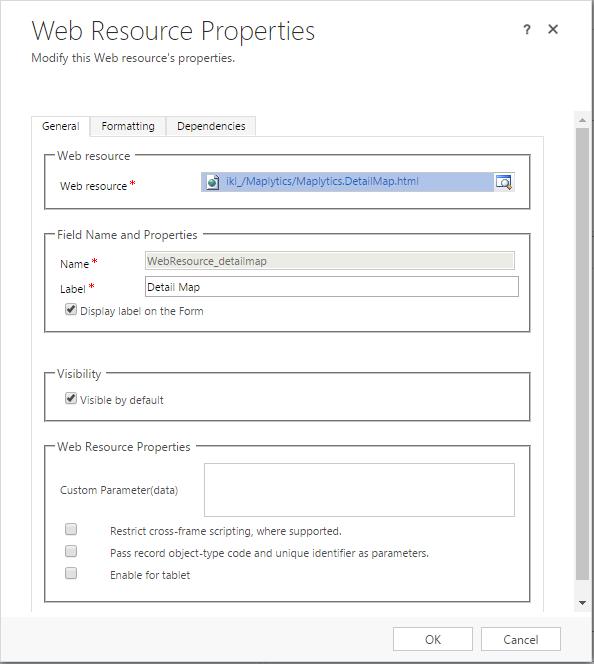
Task: Enable Restrict cross-frame scripting checkbox
Action: pos(71,529)
